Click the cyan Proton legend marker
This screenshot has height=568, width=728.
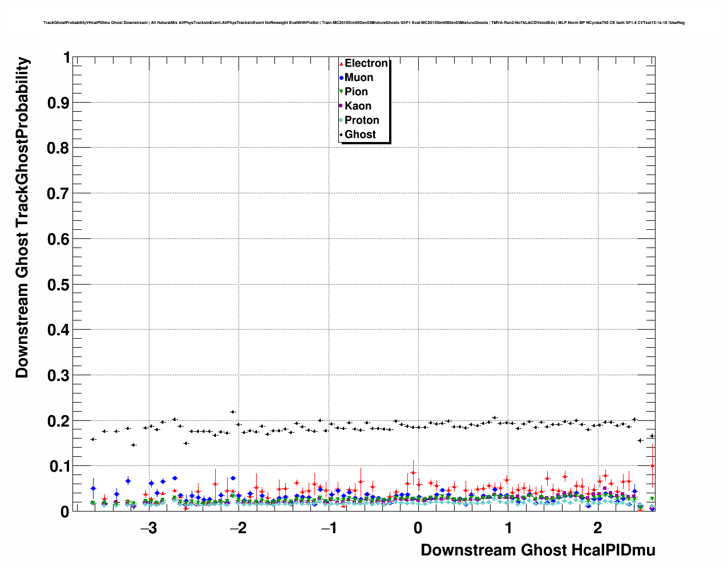(x=341, y=120)
